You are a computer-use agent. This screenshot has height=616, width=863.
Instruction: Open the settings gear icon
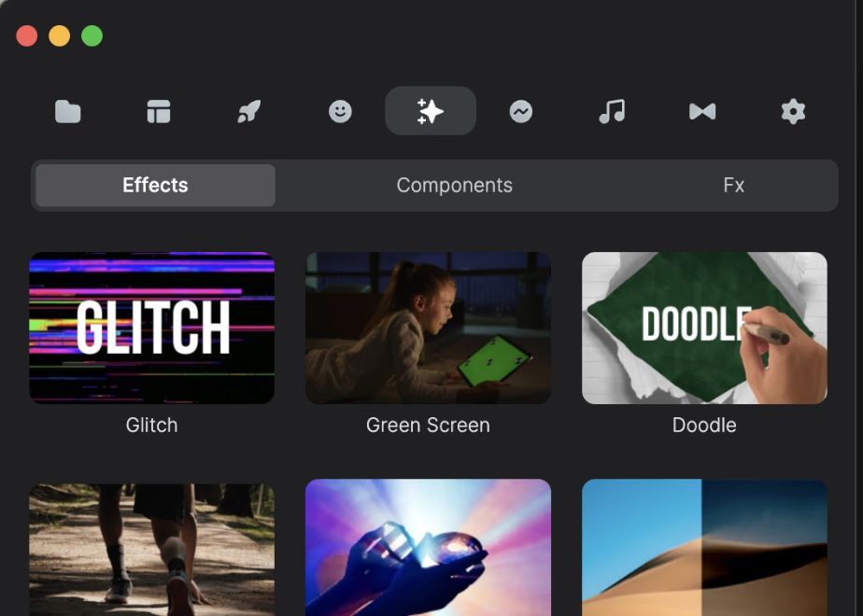793,112
